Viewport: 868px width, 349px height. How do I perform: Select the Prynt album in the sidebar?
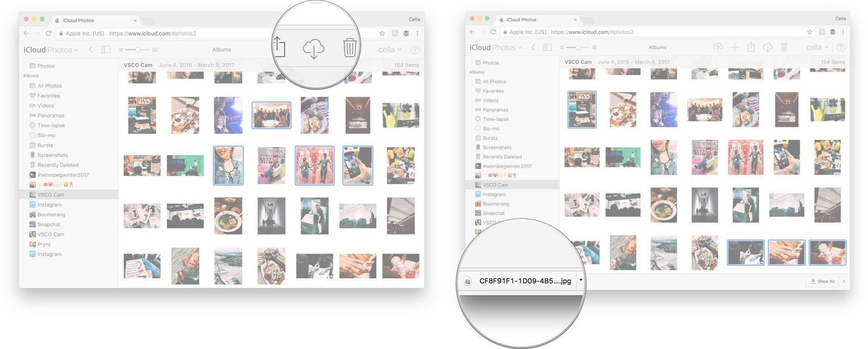[44, 244]
